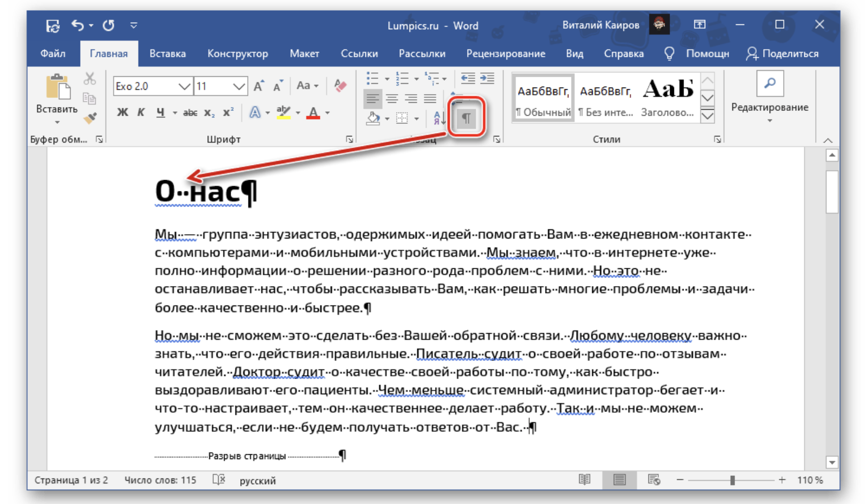Open the paragraph settings dialog launcher
Screen dimensions: 866x504
pos(497,140)
